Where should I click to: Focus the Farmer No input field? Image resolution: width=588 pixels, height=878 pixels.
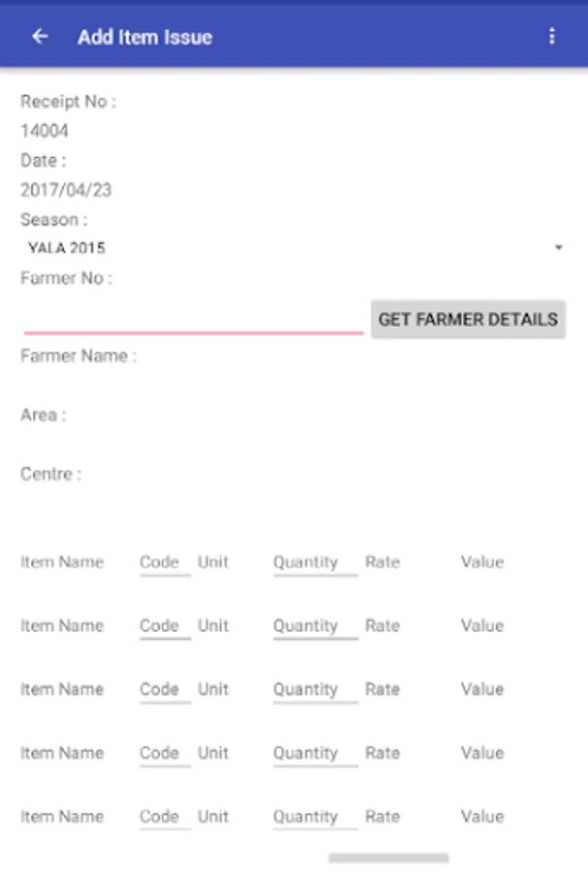pyautogui.click(x=193, y=318)
